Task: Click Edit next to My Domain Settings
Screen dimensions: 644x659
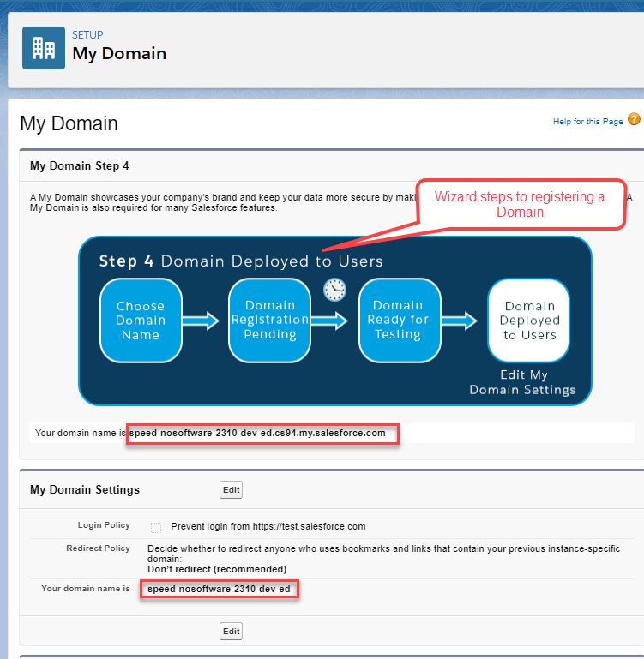Action: [x=231, y=489]
